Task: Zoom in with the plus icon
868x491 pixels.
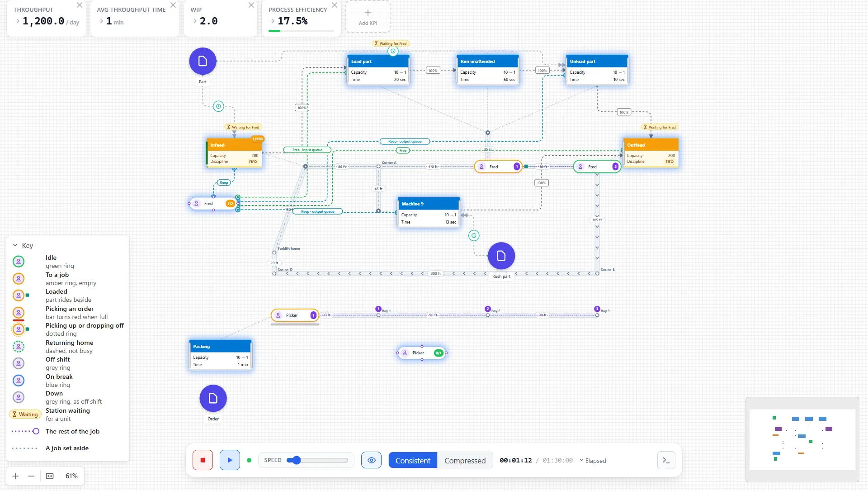Action: [15, 476]
